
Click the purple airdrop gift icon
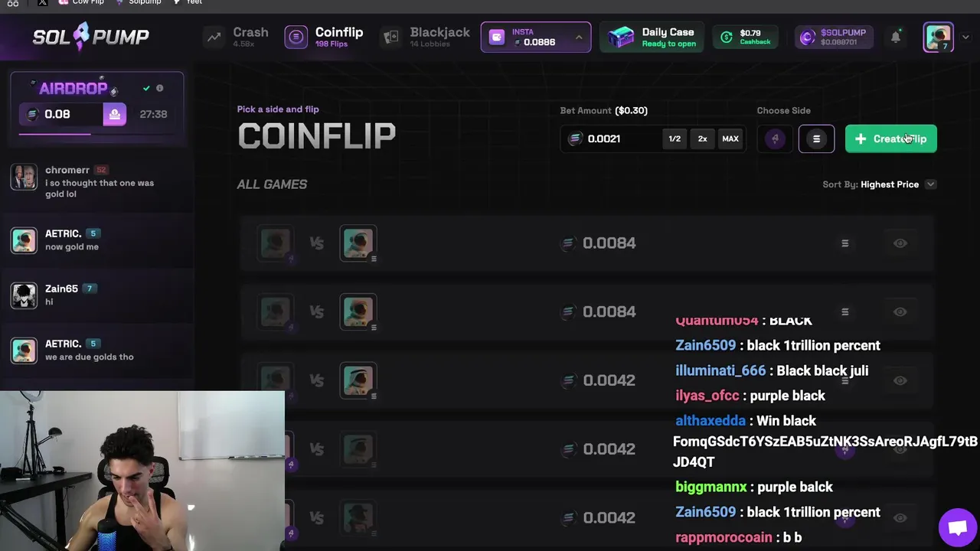pos(114,114)
